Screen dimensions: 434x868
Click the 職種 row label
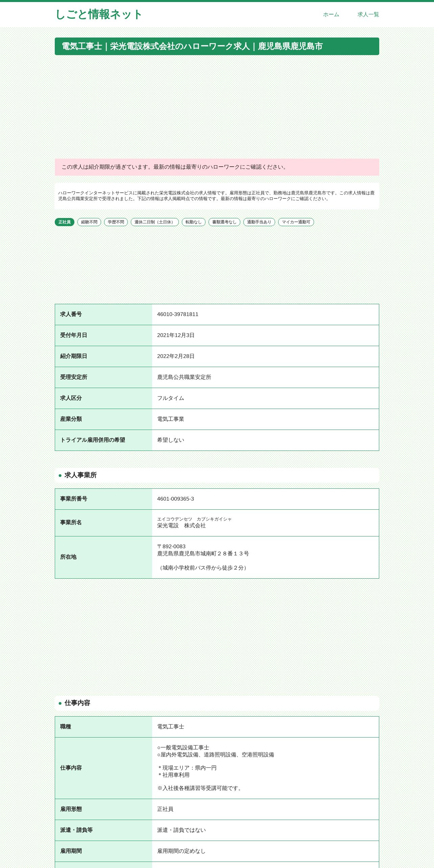tap(66, 727)
